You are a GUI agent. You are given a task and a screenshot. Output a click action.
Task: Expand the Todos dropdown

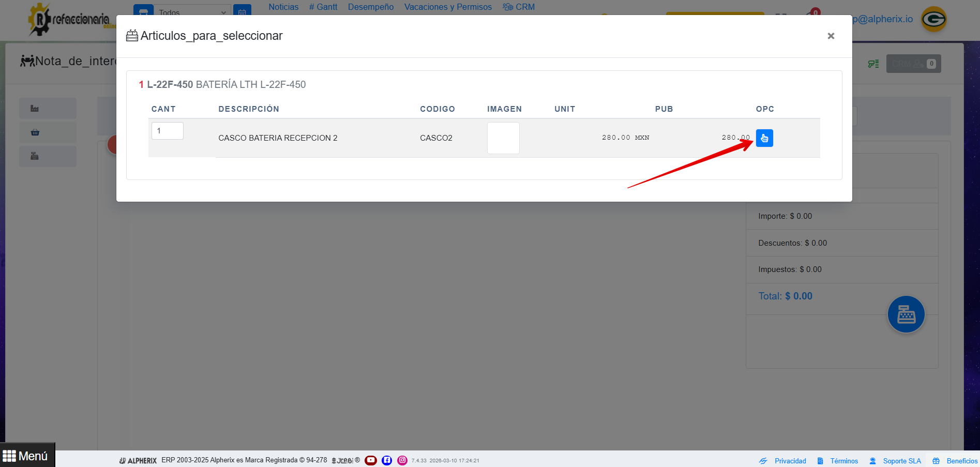[x=192, y=11]
